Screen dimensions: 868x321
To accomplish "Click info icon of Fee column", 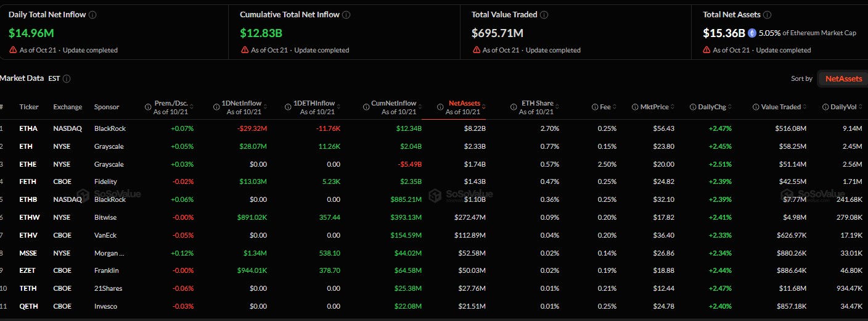I will [595, 107].
